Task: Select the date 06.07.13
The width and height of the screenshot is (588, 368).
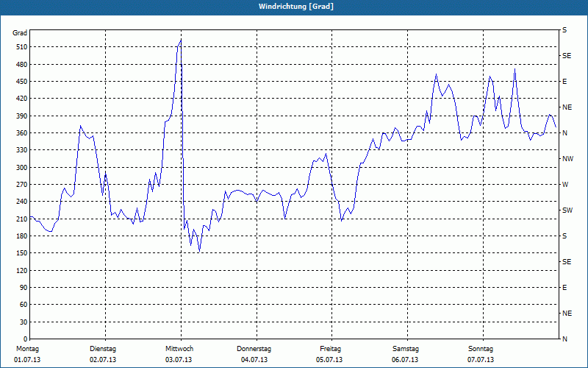Action: coord(406,360)
